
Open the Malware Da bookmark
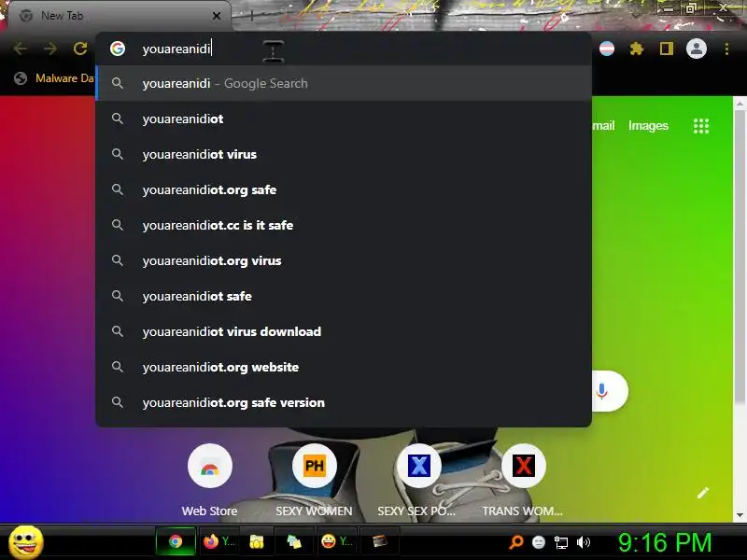[x=54, y=78]
